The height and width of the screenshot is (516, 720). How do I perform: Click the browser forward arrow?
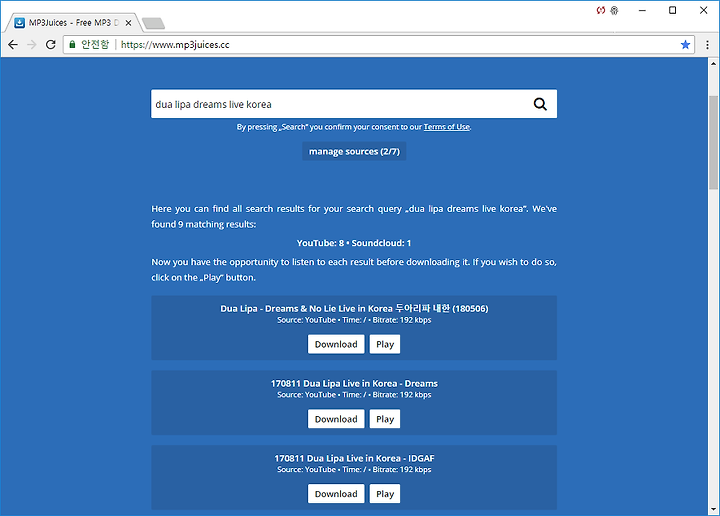point(32,45)
